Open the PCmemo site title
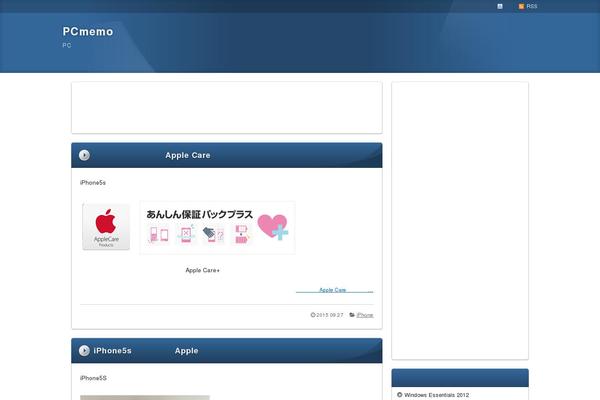The width and height of the screenshot is (600, 400). pyautogui.click(x=88, y=31)
